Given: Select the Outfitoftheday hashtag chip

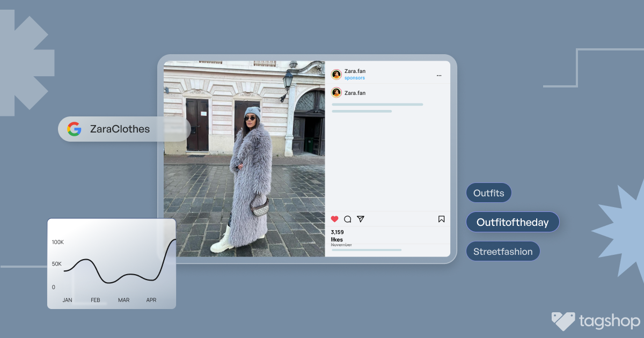Looking at the screenshot, I should [x=513, y=222].
